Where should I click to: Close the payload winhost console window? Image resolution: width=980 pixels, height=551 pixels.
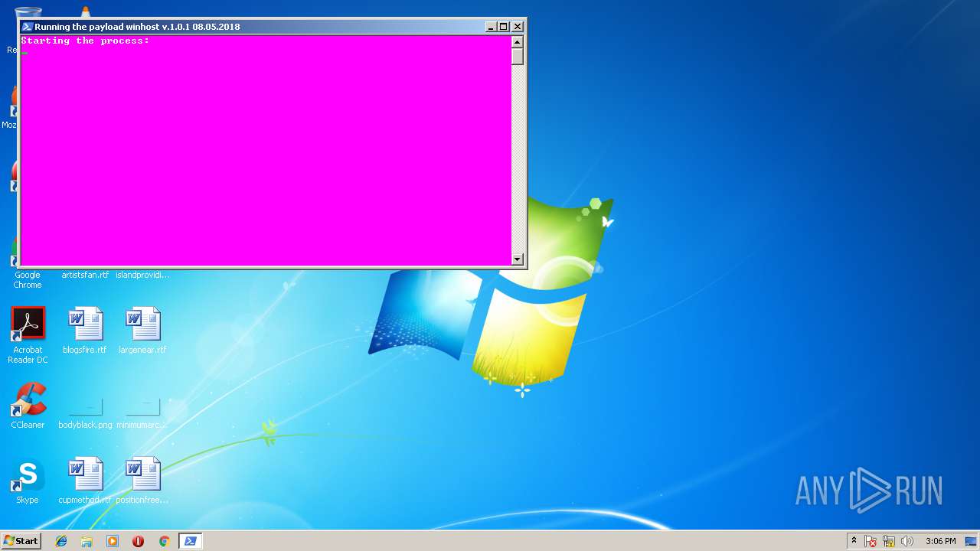[x=518, y=27]
